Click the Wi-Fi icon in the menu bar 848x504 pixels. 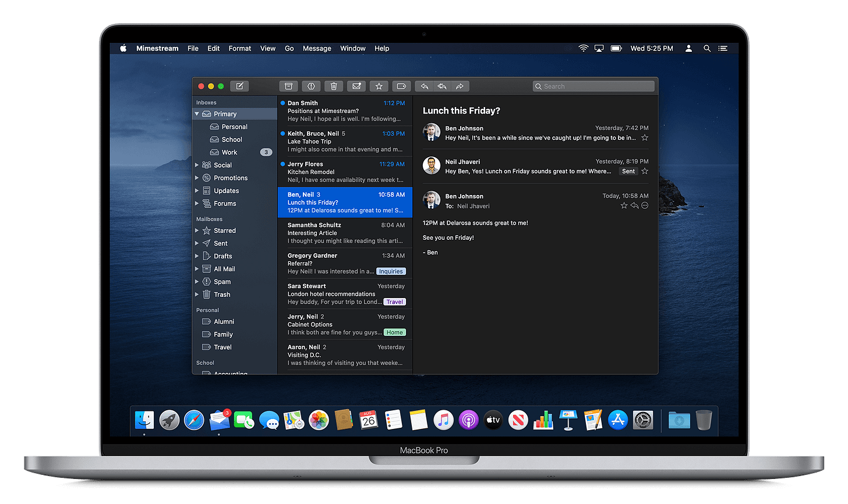(x=584, y=48)
